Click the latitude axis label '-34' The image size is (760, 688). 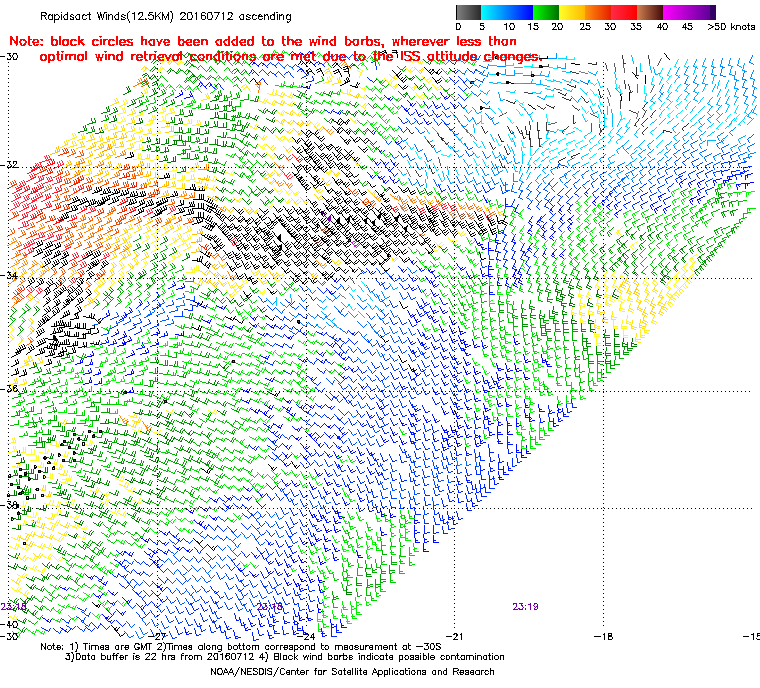coord(9,275)
